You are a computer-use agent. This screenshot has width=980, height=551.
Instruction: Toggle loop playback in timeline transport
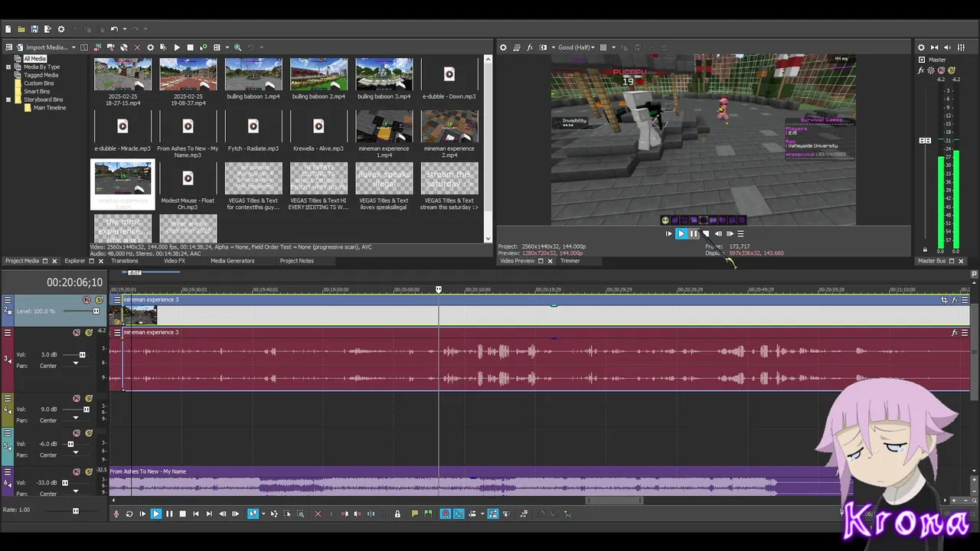coord(129,514)
